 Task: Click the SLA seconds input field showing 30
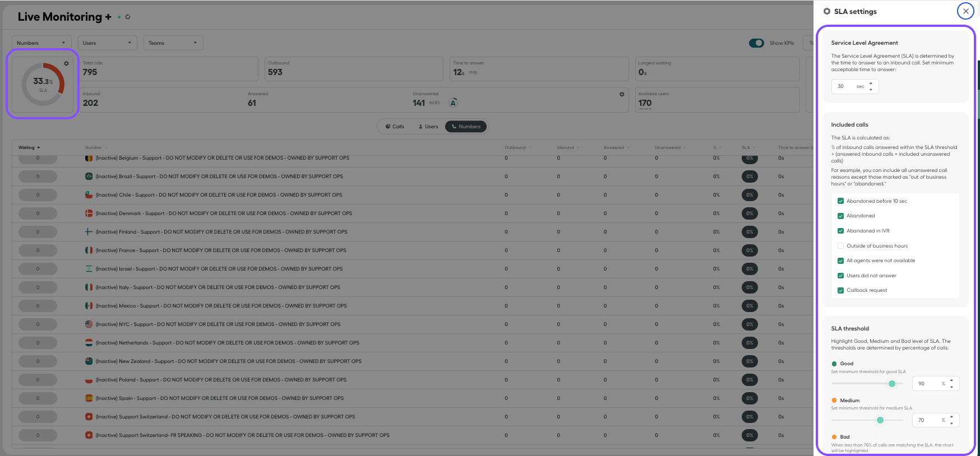[854, 86]
